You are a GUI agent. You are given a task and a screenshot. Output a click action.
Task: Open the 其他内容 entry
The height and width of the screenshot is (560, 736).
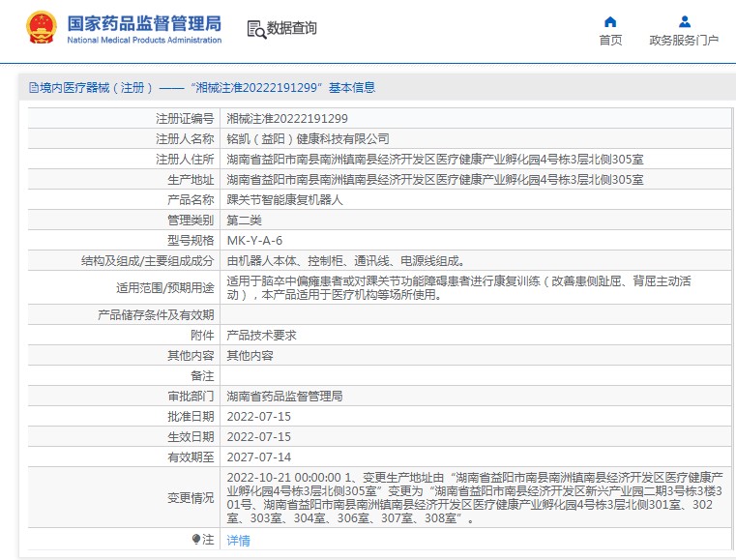250,355
